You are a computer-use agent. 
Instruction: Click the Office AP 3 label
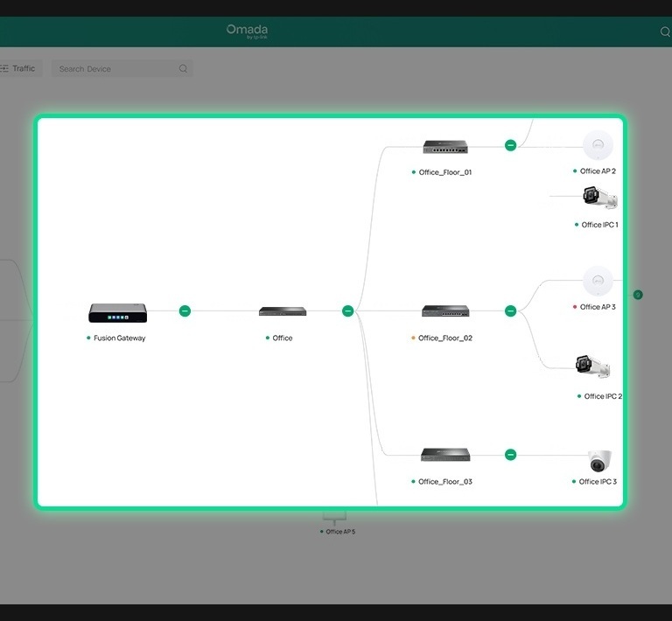coord(598,307)
